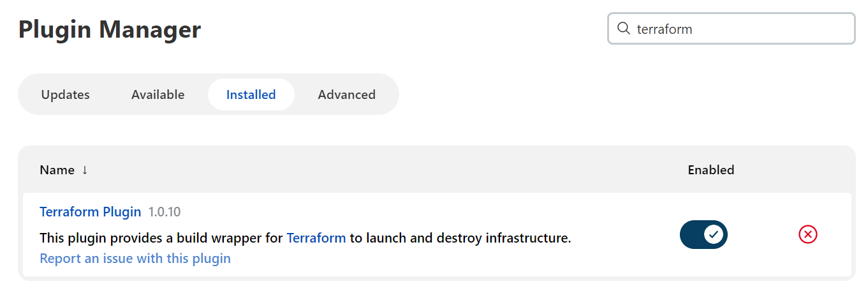
Task: Click the checkmark knob on the Enabled switch
Action: tap(714, 235)
